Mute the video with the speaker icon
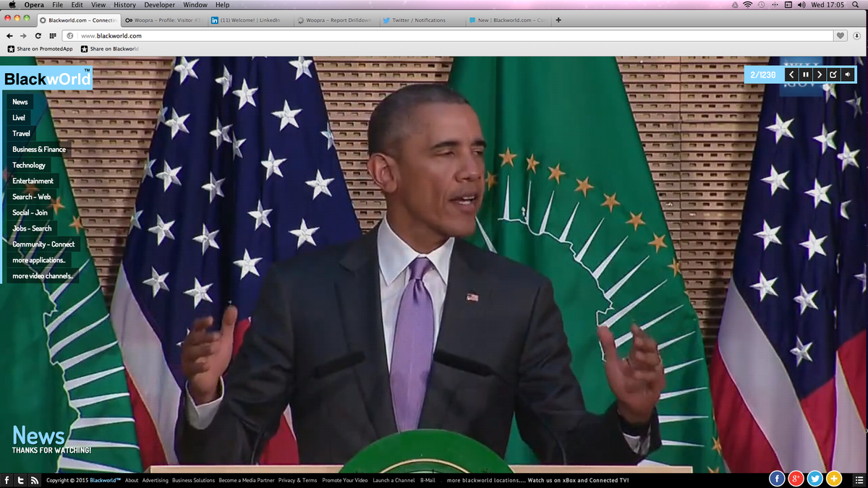868x488 pixels. click(847, 74)
